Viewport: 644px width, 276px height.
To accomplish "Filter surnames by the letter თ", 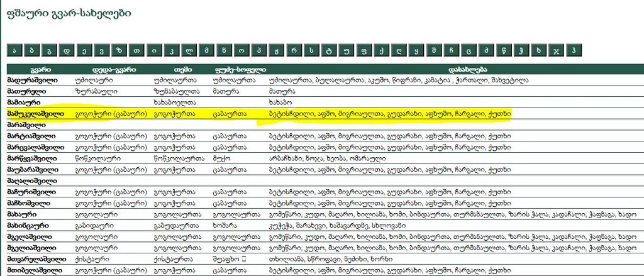I will pyautogui.click(x=136, y=50).
